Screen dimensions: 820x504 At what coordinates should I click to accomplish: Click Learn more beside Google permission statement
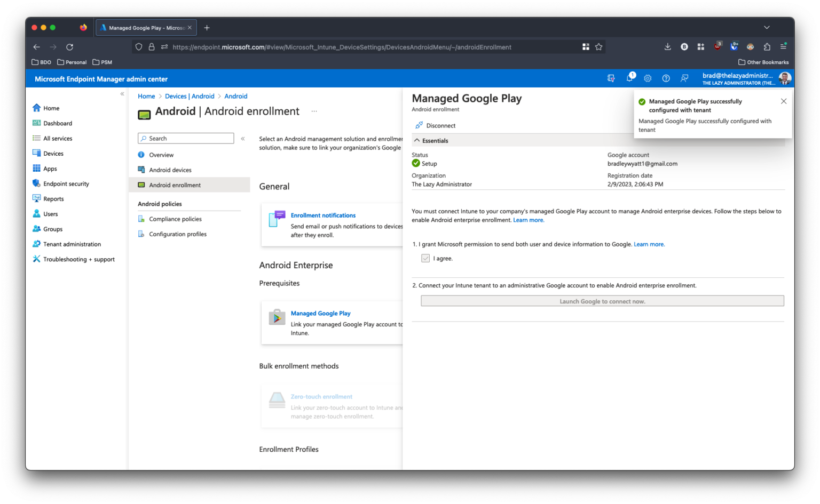[x=649, y=245]
